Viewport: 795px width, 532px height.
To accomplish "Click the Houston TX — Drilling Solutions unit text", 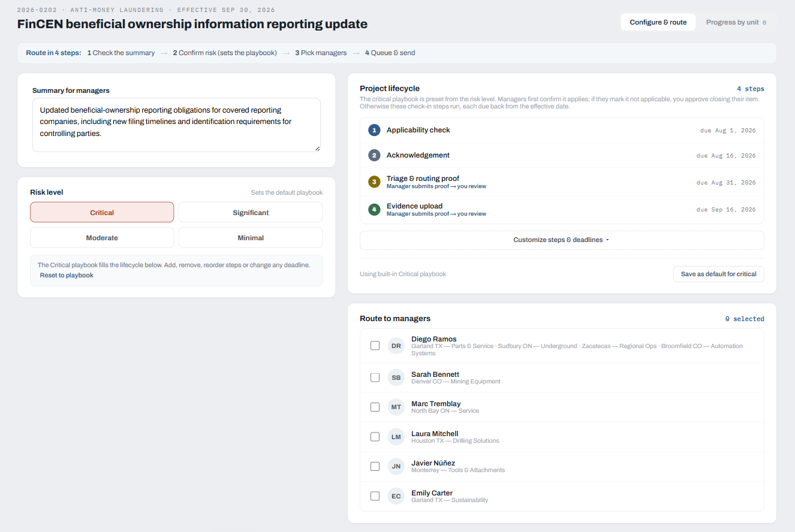I will click(455, 441).
